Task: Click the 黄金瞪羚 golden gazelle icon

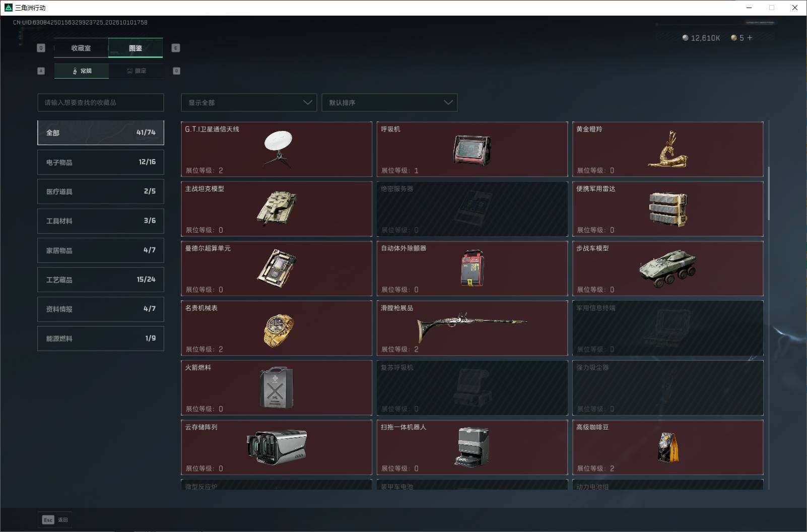Action: pyautogui.click(x=668, y=149)
